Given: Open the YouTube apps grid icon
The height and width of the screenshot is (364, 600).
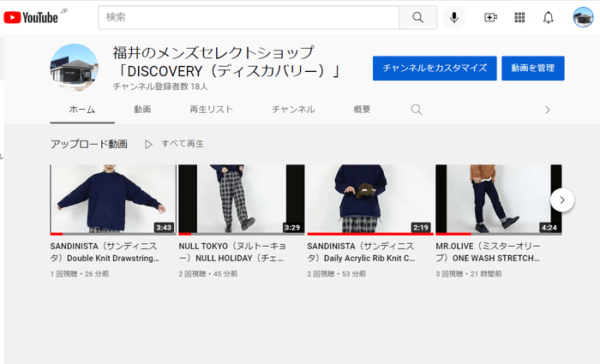Looking at the screenshot, I should (x=520, y=17).
